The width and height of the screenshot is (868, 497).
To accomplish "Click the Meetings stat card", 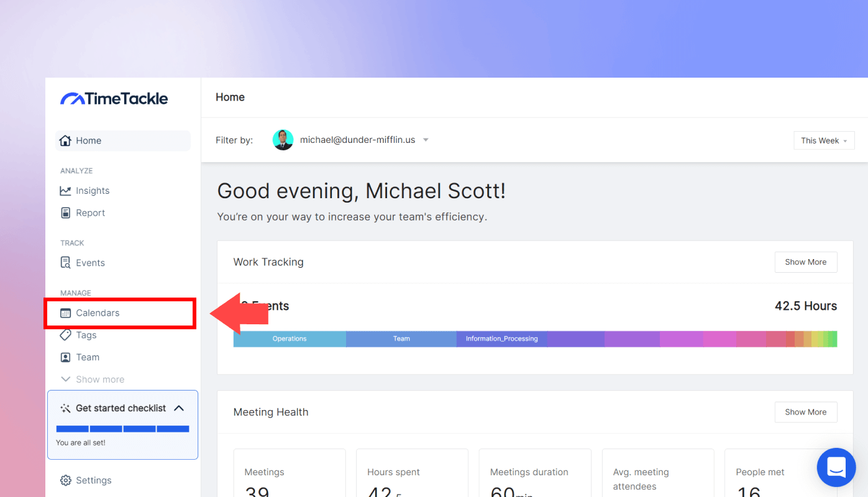I will [290, 473].
